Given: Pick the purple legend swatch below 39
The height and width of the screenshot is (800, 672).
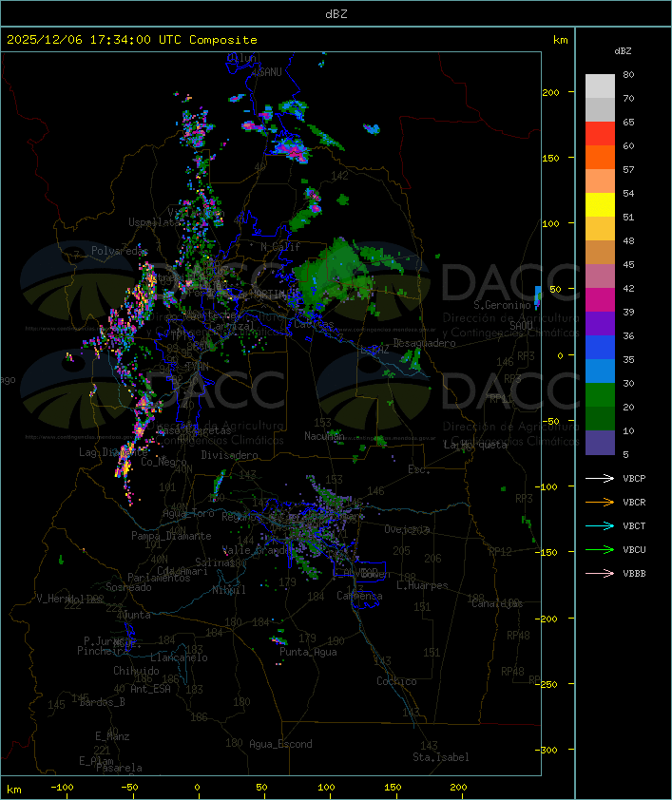Looking at the screenshot, I should pyautogui.click(x=600, y=323).
